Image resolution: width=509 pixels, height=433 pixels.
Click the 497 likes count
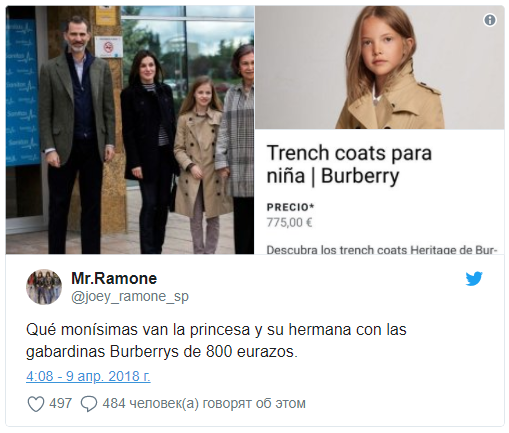[60, 403]
